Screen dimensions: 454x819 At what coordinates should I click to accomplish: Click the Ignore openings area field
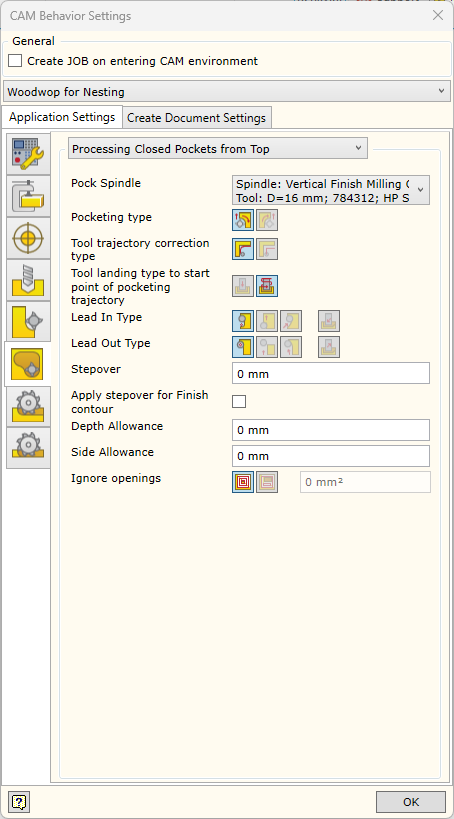pyautogui.click(x=365, y=482)
